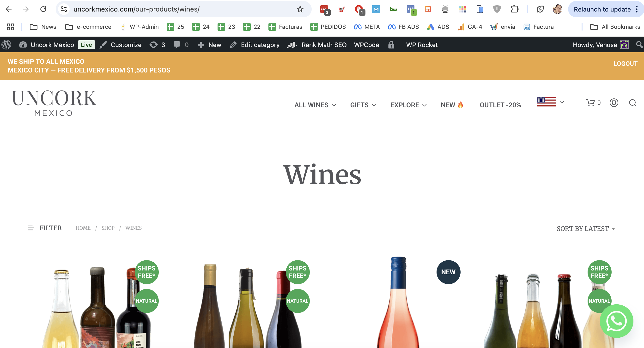This screenshot has height=348, width=644.
Task: Open the META bookmark
Action: 367,27
